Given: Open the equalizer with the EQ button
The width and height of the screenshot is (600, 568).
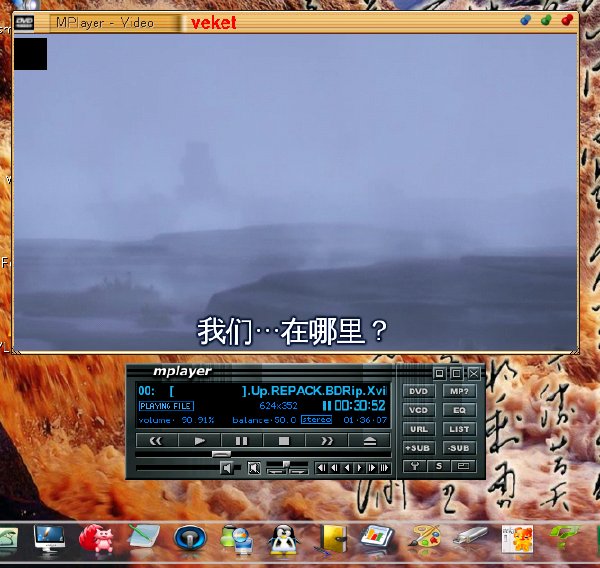Looking at the screenshot, I should tap(459, 410).
